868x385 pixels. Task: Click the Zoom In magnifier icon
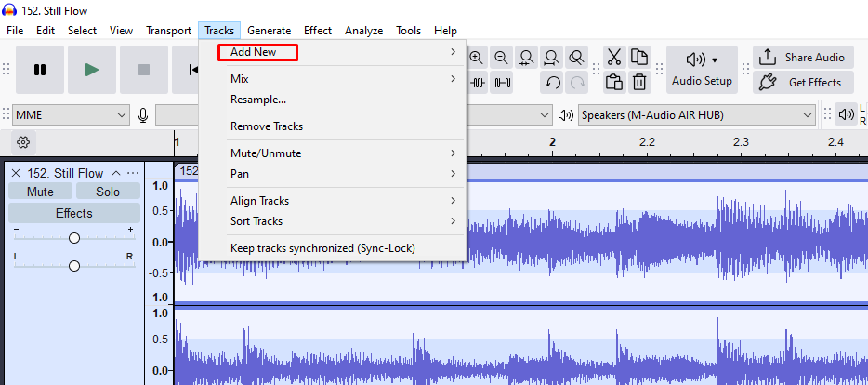[x=477, y=57]
